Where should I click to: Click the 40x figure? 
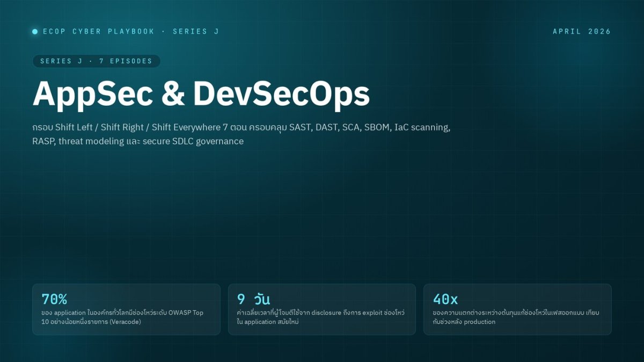pos(445,299)
